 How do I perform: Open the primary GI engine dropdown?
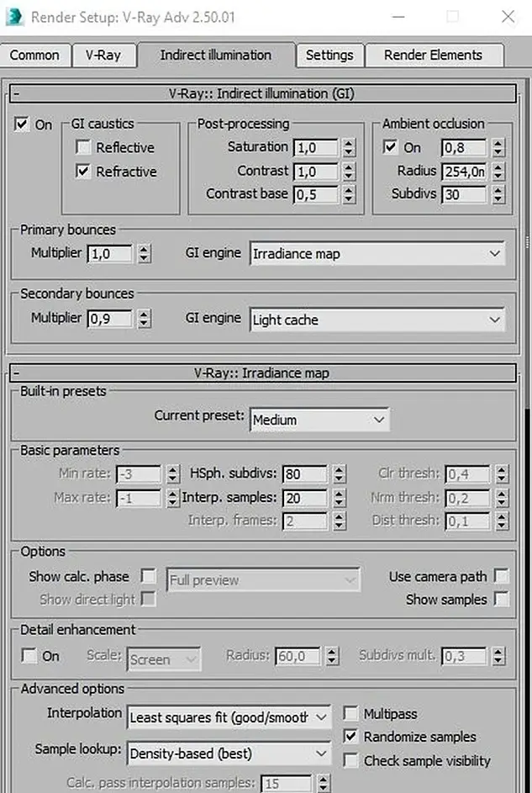(x=377, y=253)
